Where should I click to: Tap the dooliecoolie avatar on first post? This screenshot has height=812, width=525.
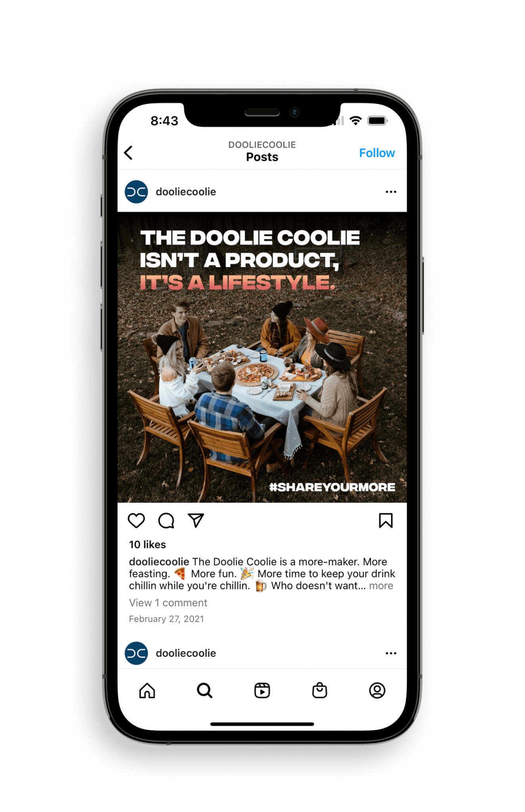(136, 192)
